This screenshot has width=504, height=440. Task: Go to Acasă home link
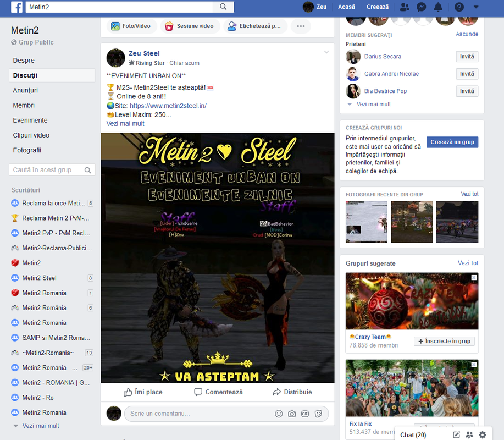click(346, 7)
